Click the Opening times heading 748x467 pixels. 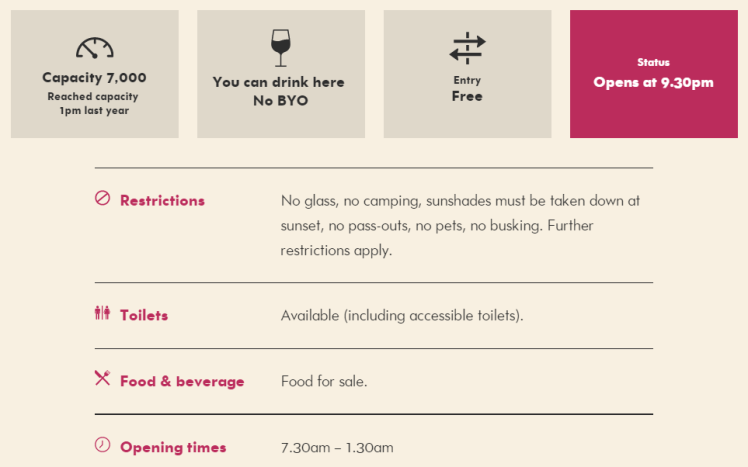pos(173,447)
